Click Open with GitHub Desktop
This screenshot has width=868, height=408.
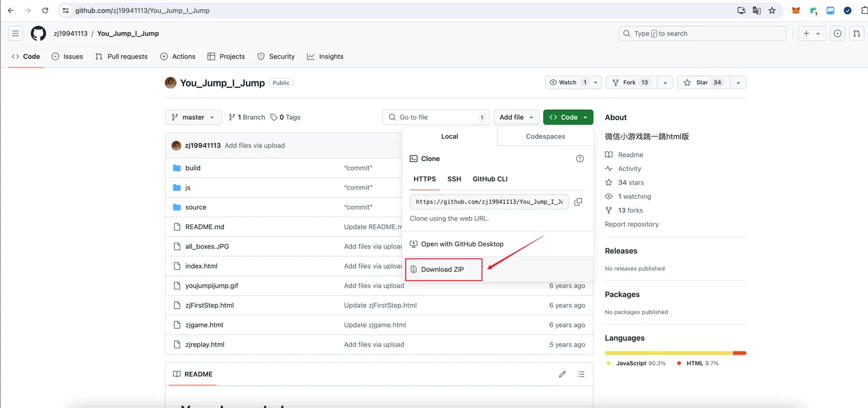tap(457, 244)
